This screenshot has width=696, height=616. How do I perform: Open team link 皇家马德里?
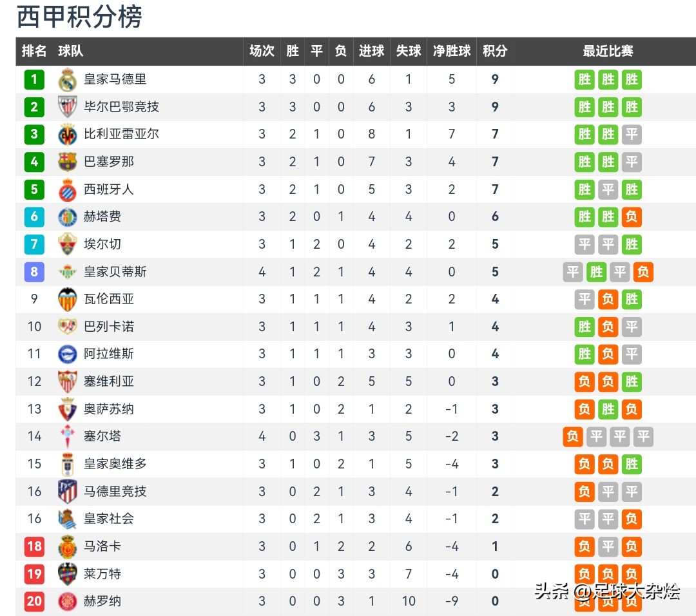click(115, 79)
